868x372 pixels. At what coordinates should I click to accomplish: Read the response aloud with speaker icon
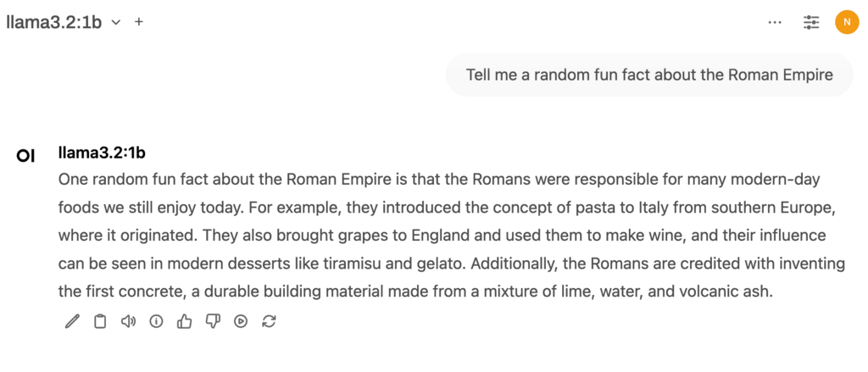pyautogui.click(x=128, y=321)
